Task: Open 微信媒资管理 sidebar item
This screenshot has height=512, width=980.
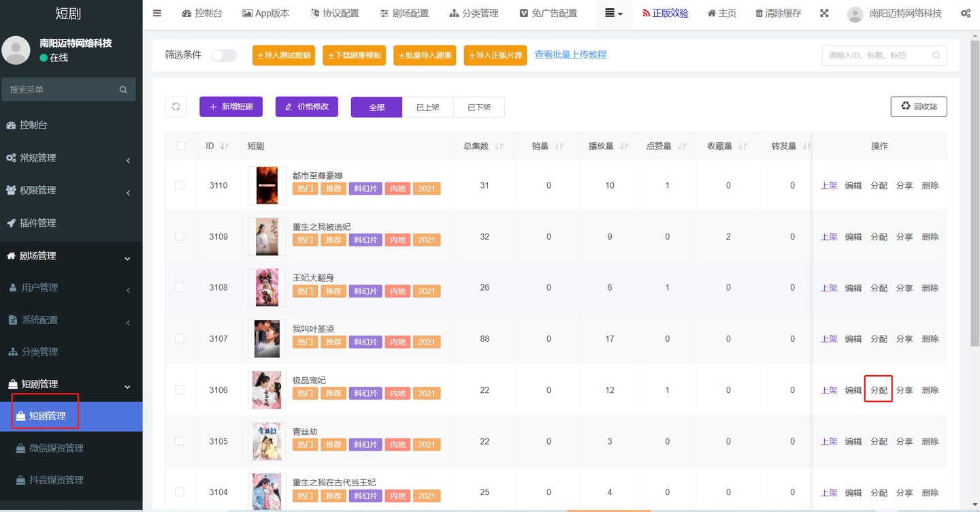Action: pos(71,448)
